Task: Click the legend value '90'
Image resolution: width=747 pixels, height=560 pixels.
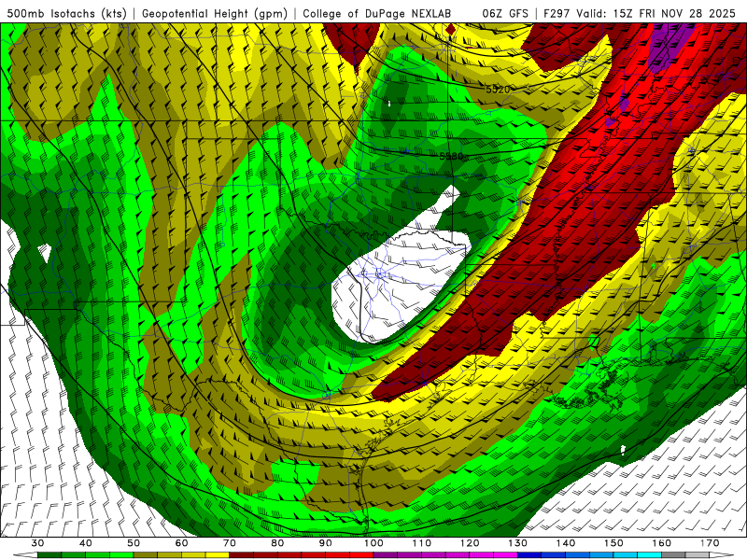Action: (326, 543)
